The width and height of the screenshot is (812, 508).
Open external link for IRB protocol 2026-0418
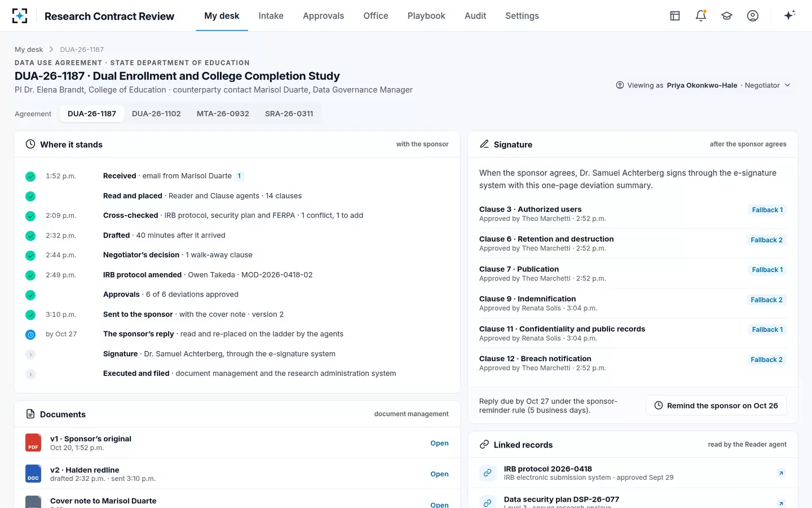coord(781,473)
